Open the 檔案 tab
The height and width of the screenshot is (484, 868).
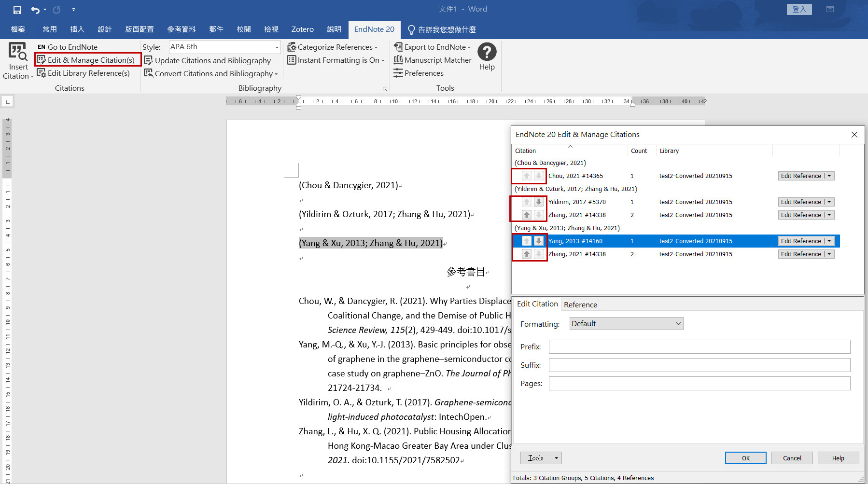pos(18,29)
